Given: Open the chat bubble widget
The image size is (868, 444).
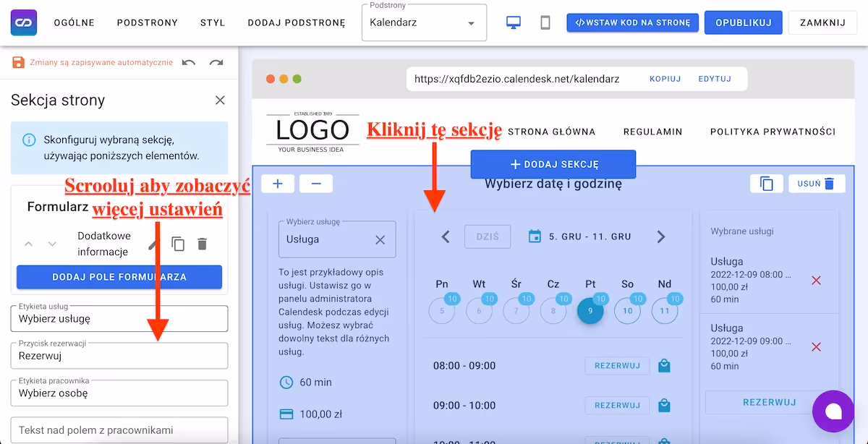Looking at the screenshot, I should point(833,411).
